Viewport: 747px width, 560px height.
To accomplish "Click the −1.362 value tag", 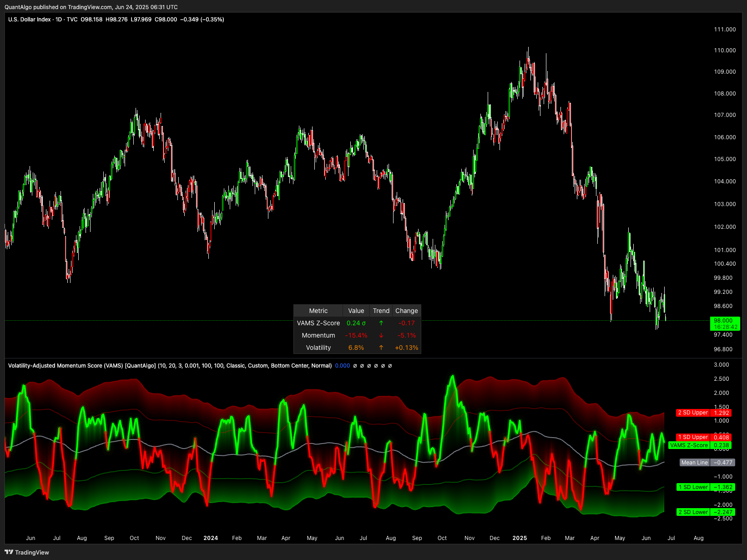I will [x=723, y=487].
